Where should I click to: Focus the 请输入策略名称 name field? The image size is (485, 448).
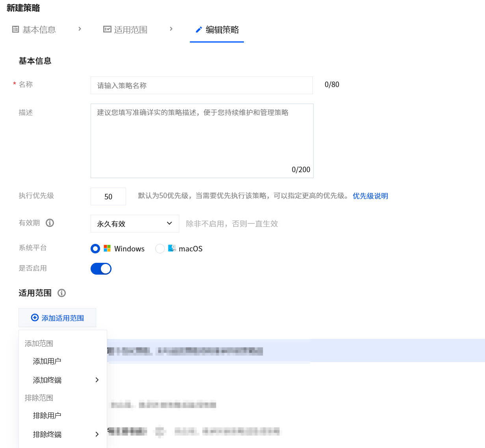[x=202, y=85]
